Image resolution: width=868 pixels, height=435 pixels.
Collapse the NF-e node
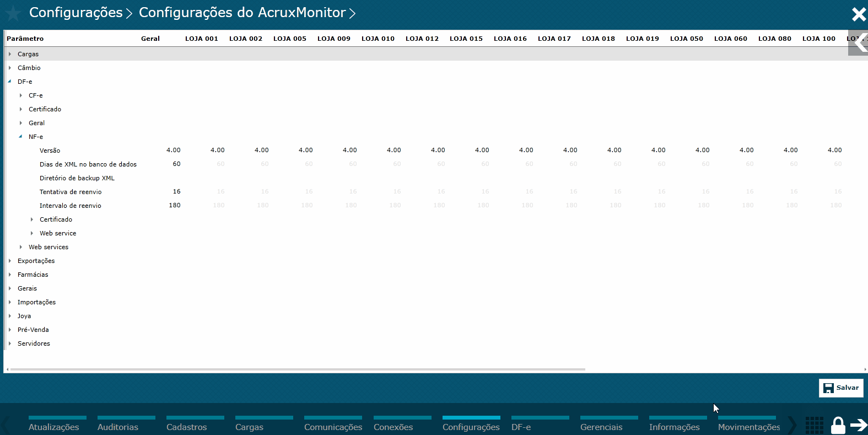21,137
